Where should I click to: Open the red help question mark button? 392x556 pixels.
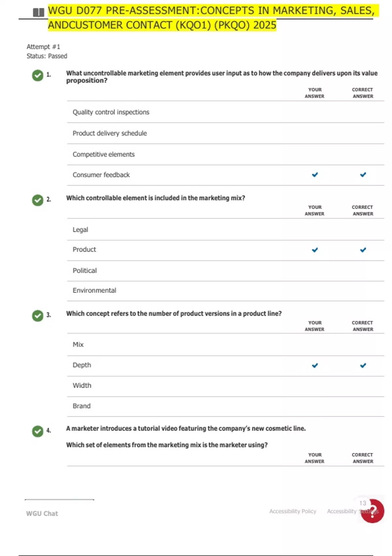pos(372,511)
